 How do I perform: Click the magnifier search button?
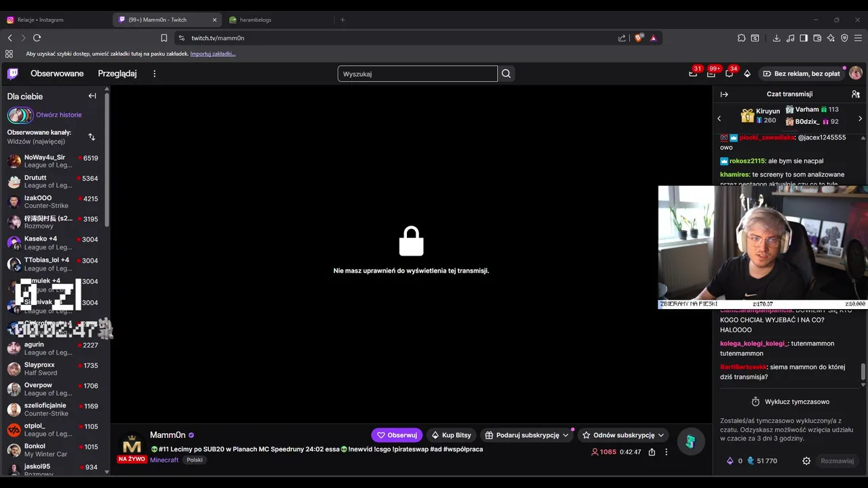[x=507, y=74]
